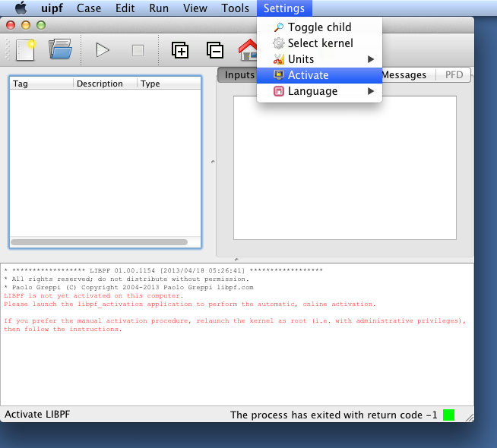Switch to the PFD tab
The height and width of the screenshot is (448, 497).
tap(454, 74)
